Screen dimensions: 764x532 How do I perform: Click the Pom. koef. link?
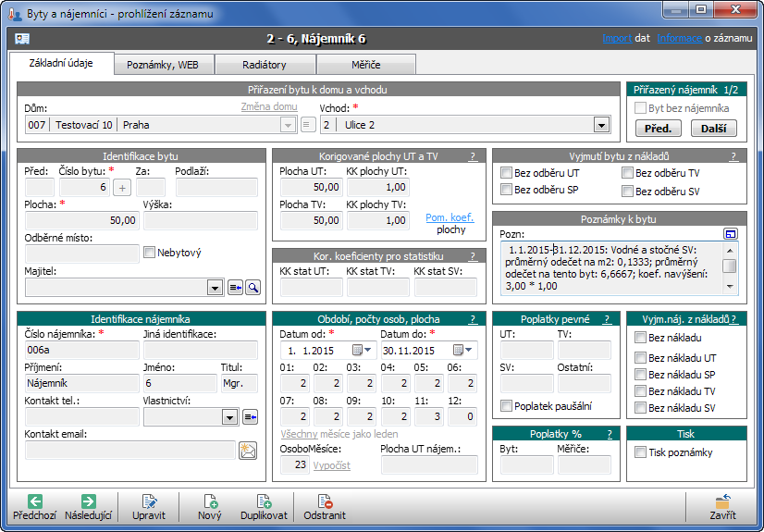pos(450,217)
